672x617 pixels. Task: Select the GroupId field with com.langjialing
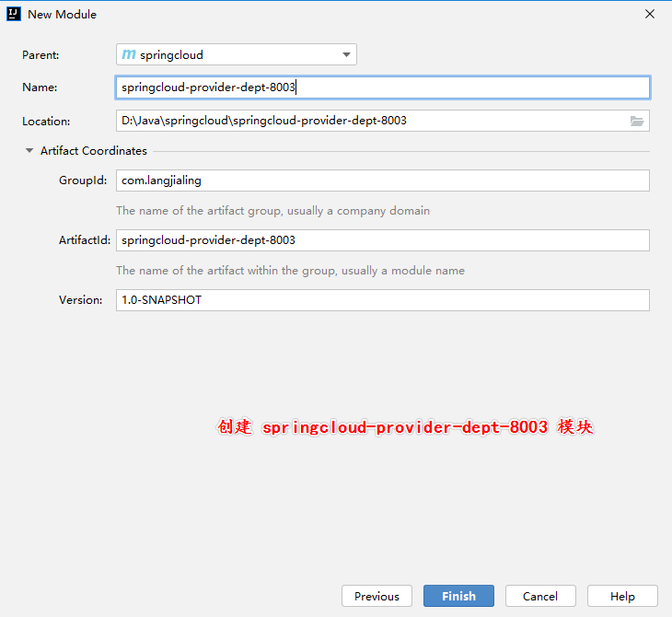pyautogui.click(x=382, y=180)
